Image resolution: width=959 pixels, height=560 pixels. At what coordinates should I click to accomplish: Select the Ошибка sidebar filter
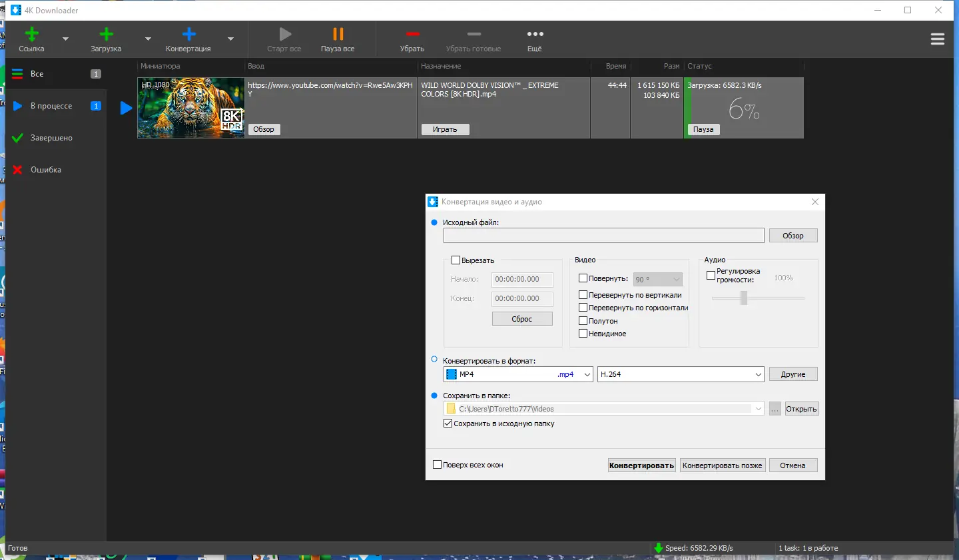click(56, 170)
